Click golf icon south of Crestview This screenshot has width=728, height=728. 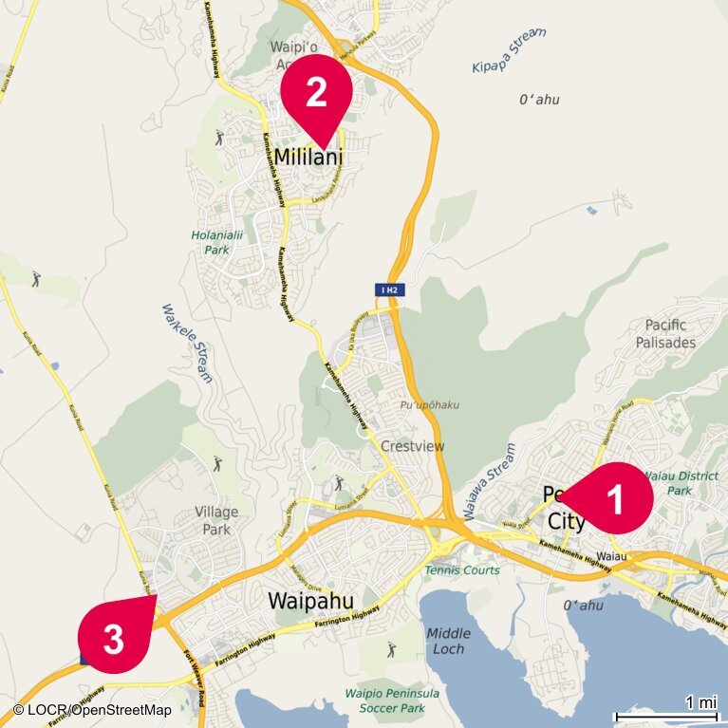tap(339, 483)
